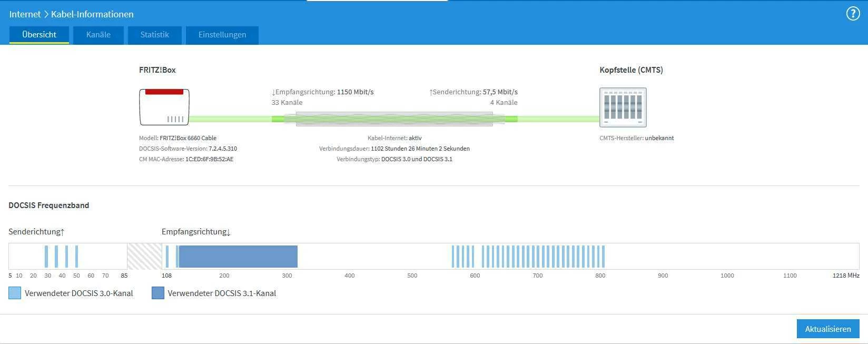Image resolution: width=868 pixels, height=344 pixels.
Task: Click the 108 axis label
Action: pos(166,276)
